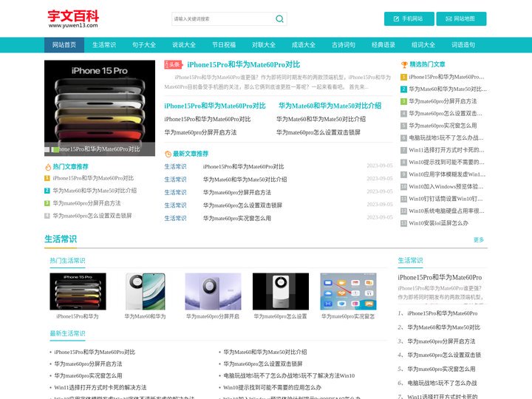
Task: Click the search magnifier icon
Action: coord(279,19)
